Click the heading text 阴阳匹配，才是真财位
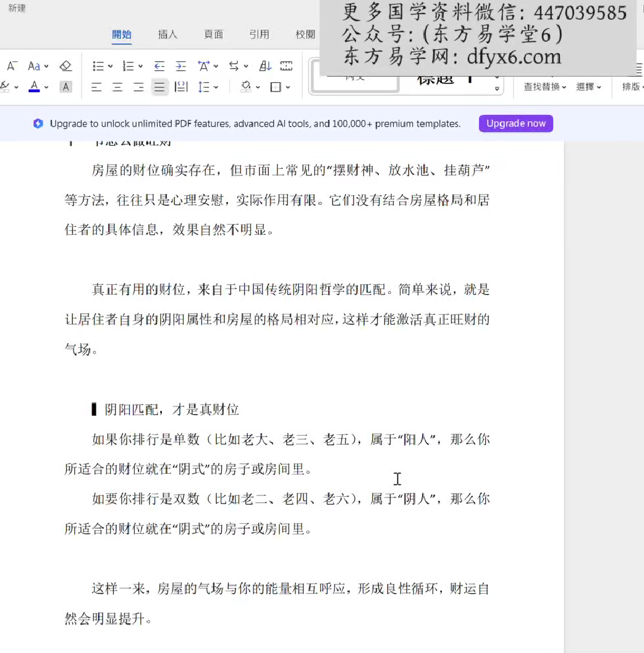Viewport: 644px width, 653px height. point(172,409)
